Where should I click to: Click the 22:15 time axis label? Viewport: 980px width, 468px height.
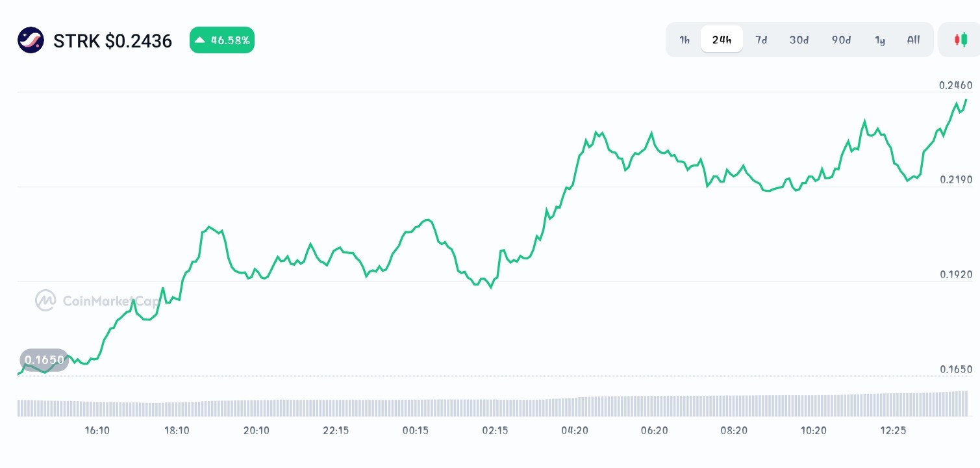[x=336, y=430]
